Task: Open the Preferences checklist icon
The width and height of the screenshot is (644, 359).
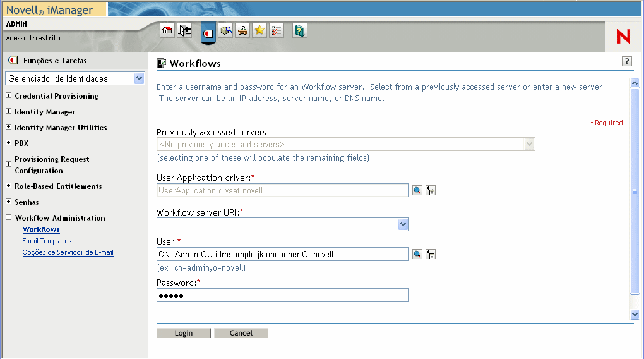Action: [277, 30]
